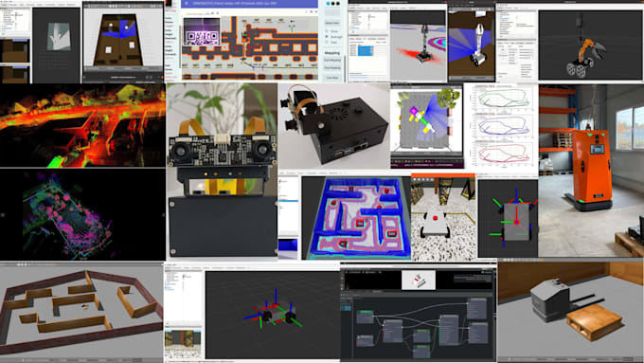Select the blue-purple trajectory plot

[x=504, y=125]
